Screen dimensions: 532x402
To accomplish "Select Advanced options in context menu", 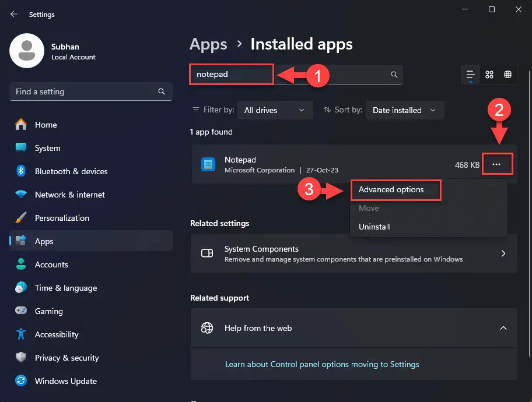I will 391,189.
